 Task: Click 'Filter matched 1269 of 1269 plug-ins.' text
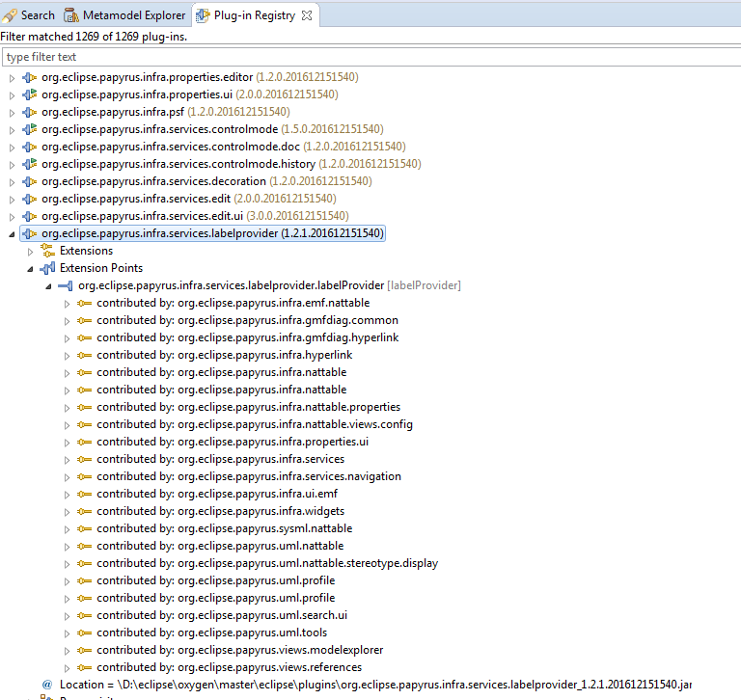[x=94, y=37]
